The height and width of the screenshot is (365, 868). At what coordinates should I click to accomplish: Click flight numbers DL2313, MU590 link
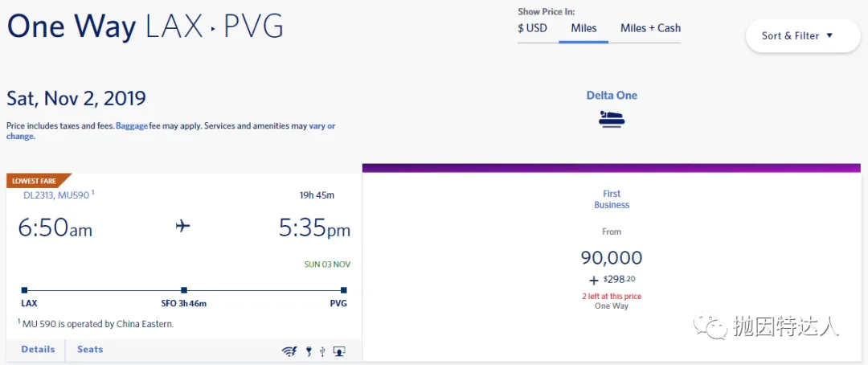click(56, 195)
